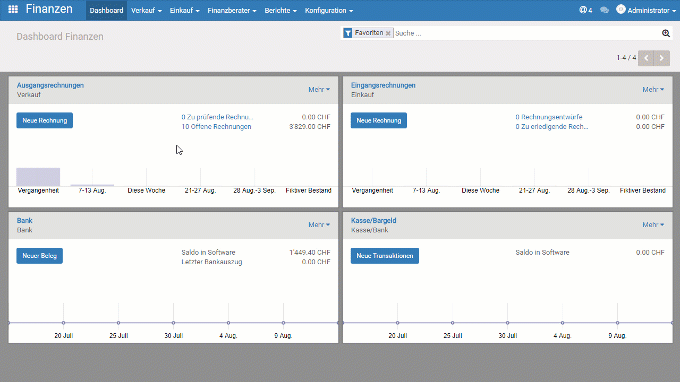Expand the Finanzberater menu

tap(232, 10)
